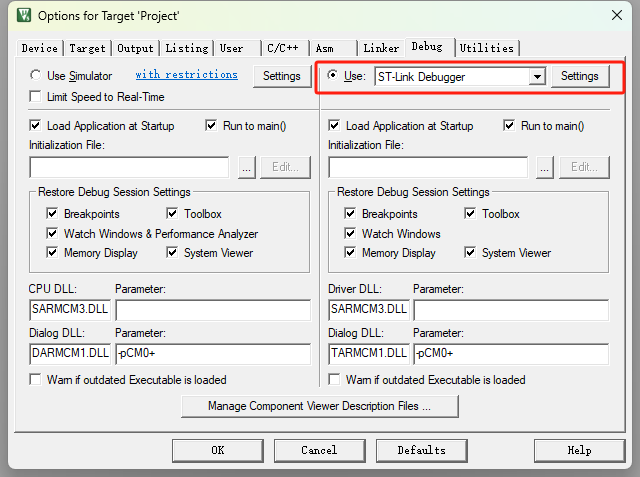Click the Cancel button
The width and height of the screenshot is (640, 477).
point(320,450)
